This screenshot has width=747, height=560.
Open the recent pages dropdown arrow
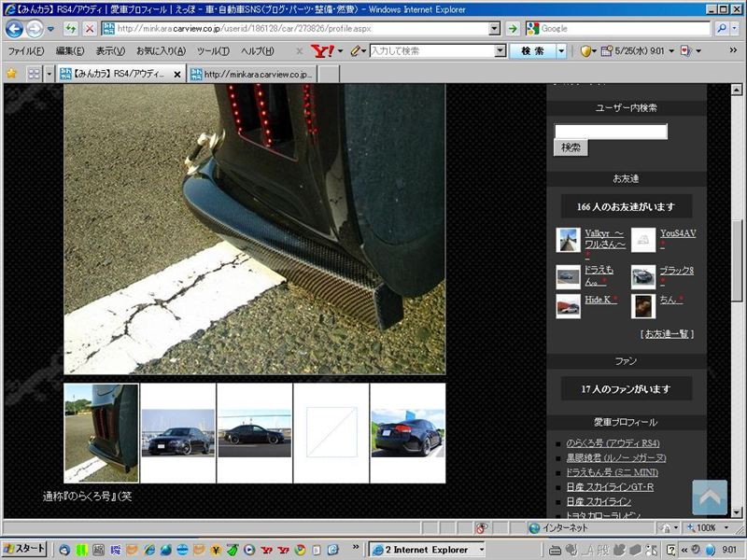[50, 29]
